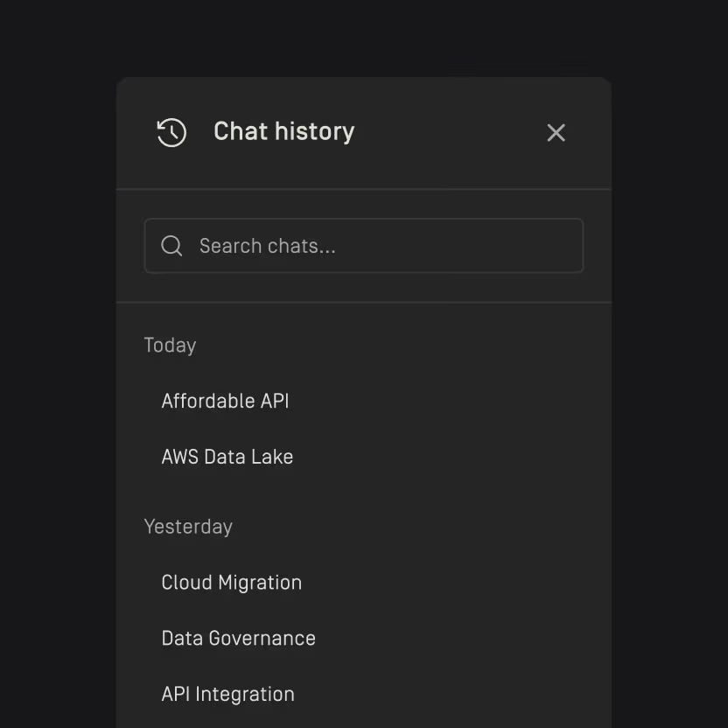Select the Cloud Migration conversation
Image resolution: width=728 pixels, height=728 pixels.
click(231, 582)
